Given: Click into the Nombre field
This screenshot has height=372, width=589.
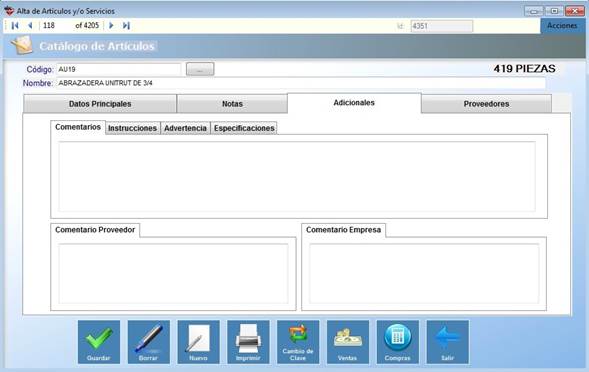Looking at the screenshot, I should 301,83.
